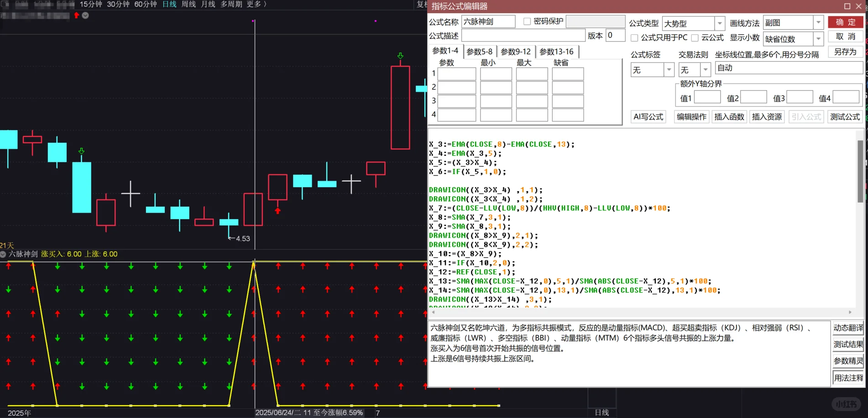Switch to 参数1-4 tab
Viewport: 868px width, 418px height.
tap(445, 51)
